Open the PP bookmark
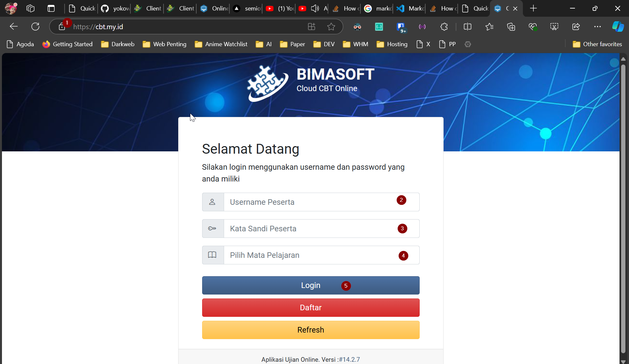This screenshot has width=629, height=364. coord(447,44)
